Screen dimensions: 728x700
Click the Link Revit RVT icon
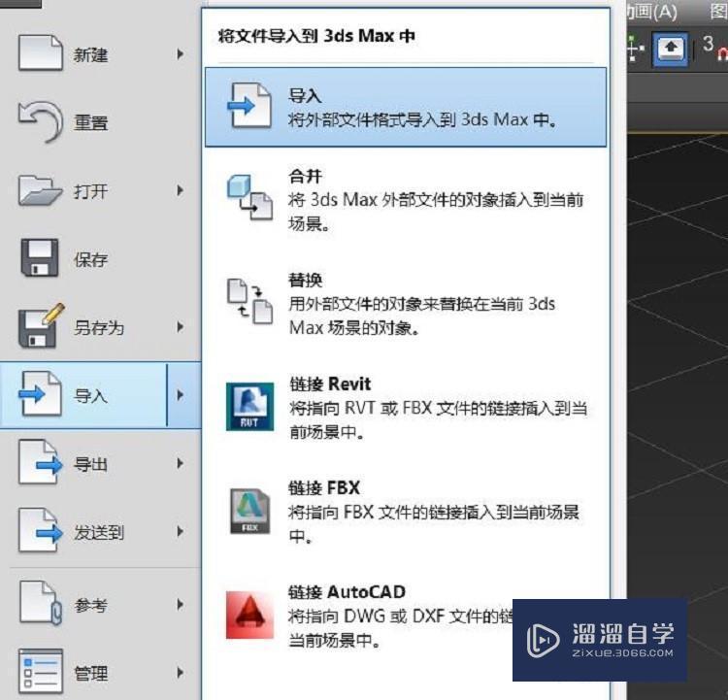pos(249,407)
